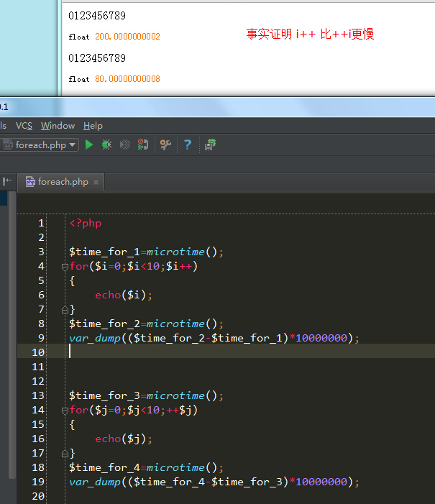This screenshot has height=504, width=435.
Task: Click the for($i=0;$i<10;$i++) statement
Action: (134, 267)
